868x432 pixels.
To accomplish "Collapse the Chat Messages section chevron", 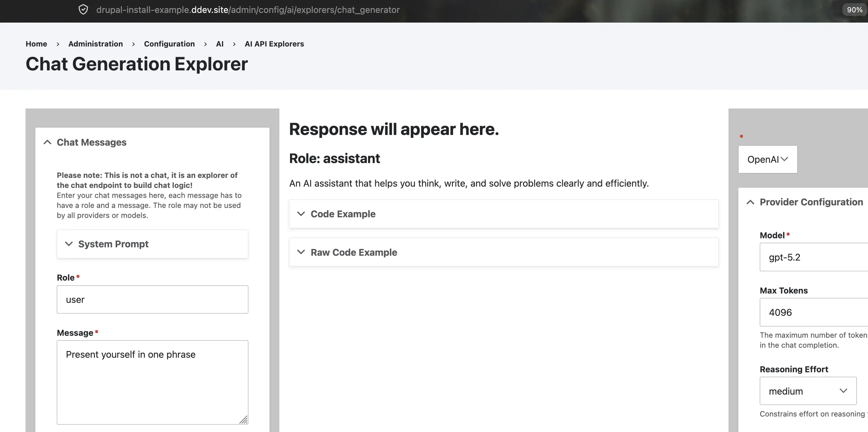I will coord(47,142).
